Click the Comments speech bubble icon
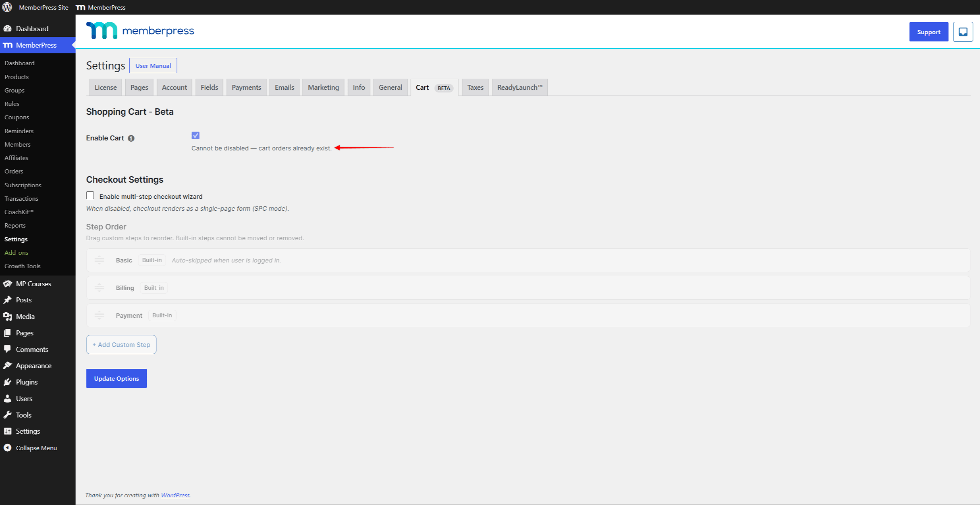980x505 pixels. [7, 349]
